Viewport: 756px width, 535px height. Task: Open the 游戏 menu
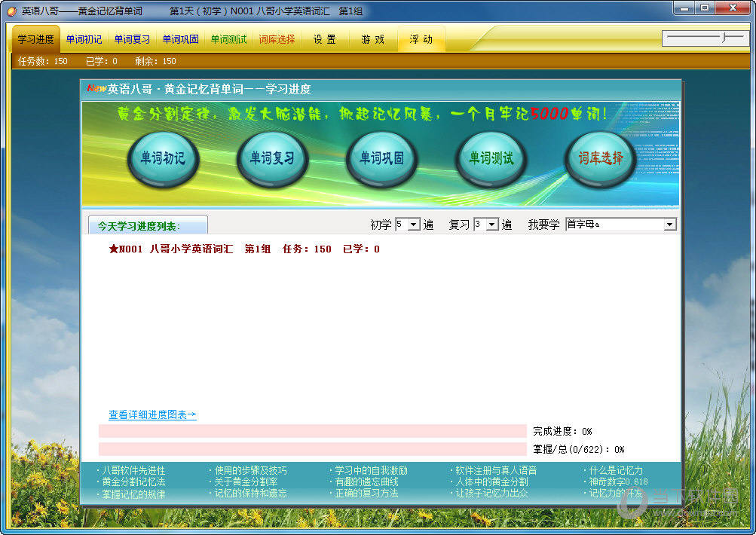pos(372,39)
